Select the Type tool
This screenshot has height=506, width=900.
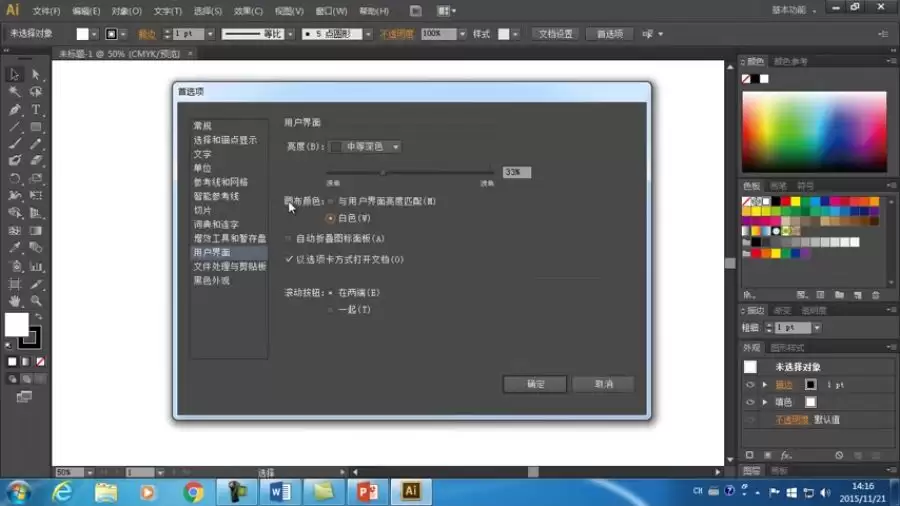[36, 109]
